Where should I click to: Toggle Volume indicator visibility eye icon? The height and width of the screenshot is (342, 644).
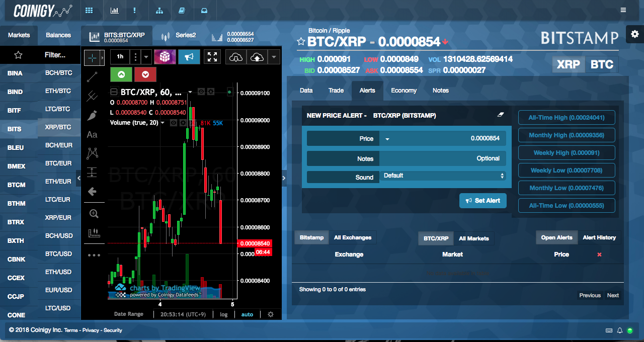(173, 123)
